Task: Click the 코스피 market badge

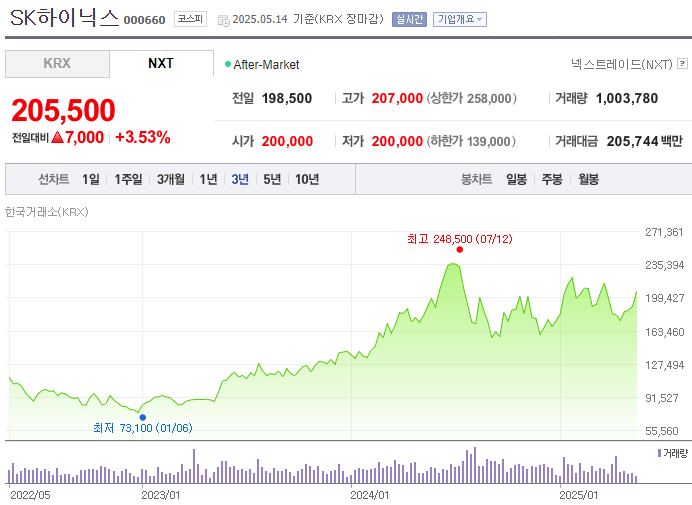Action: pyautogui.click(x=190, y=19)
